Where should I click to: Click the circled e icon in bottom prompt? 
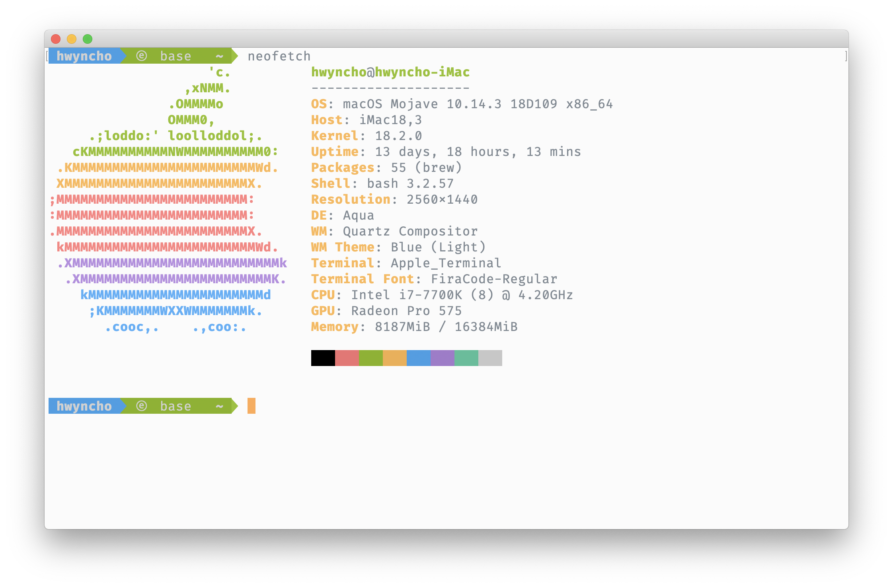coord(141,406)
